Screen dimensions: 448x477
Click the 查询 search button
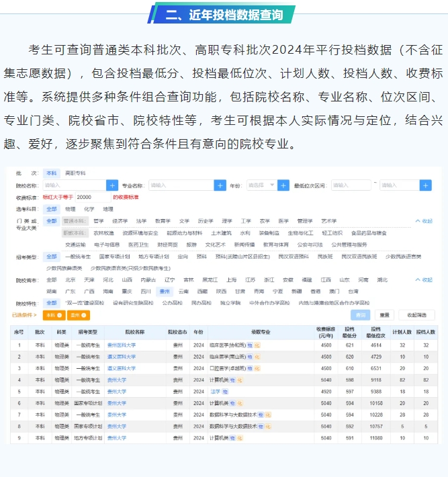pos(361,315)
